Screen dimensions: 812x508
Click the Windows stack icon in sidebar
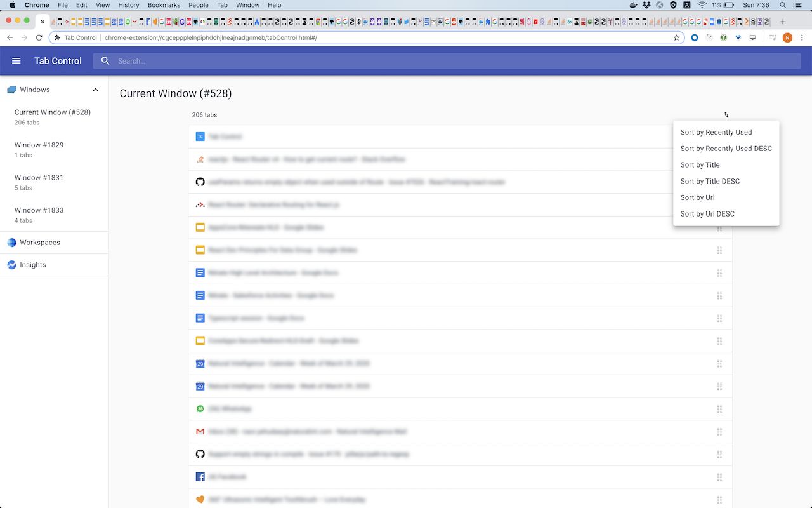11,90
